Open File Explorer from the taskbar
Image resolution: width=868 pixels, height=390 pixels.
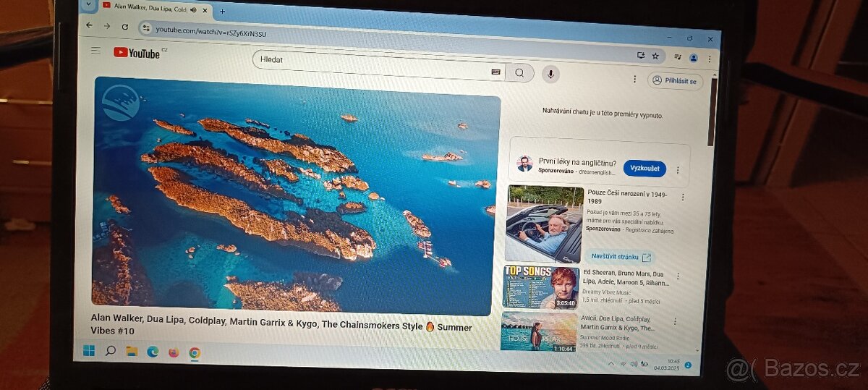pos(132,352)
